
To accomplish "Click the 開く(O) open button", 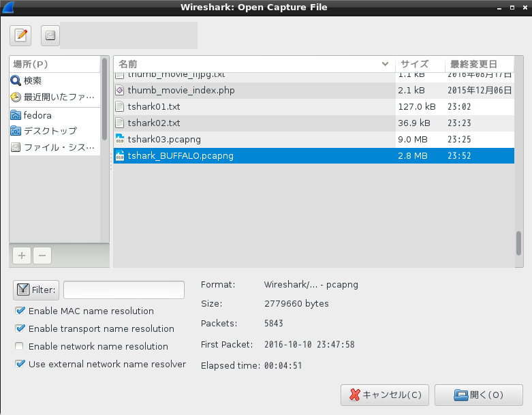I will tap(479, 395).
